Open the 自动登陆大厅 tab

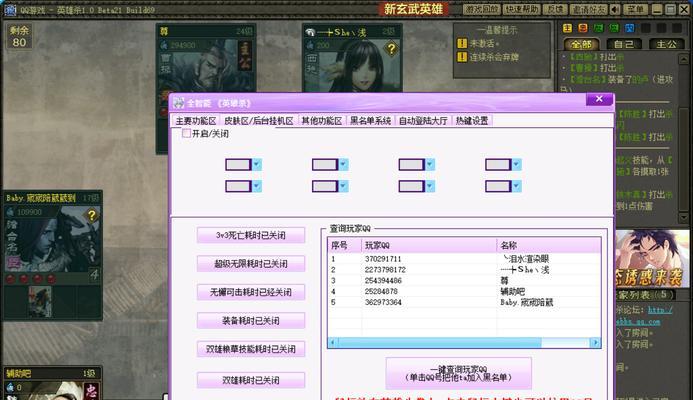[423, 121]
